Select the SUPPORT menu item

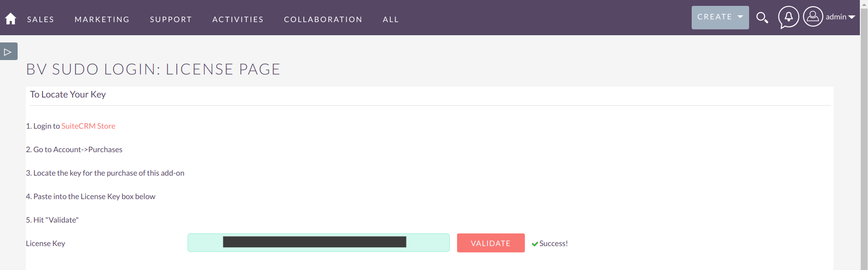coord(171,19)
